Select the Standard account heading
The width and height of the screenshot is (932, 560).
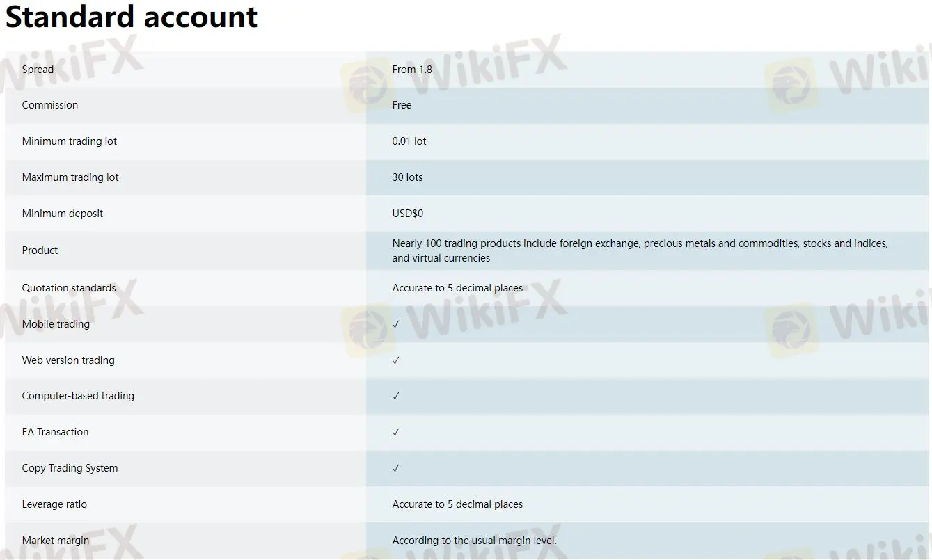[131, 17]
